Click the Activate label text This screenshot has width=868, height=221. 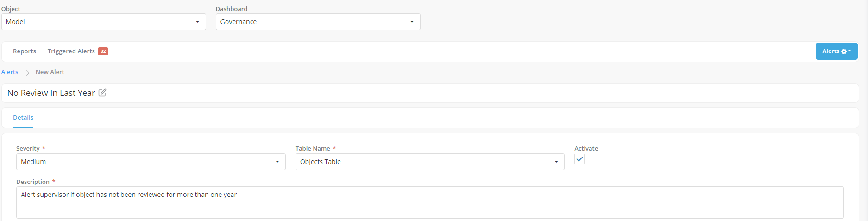pos(586,148)
